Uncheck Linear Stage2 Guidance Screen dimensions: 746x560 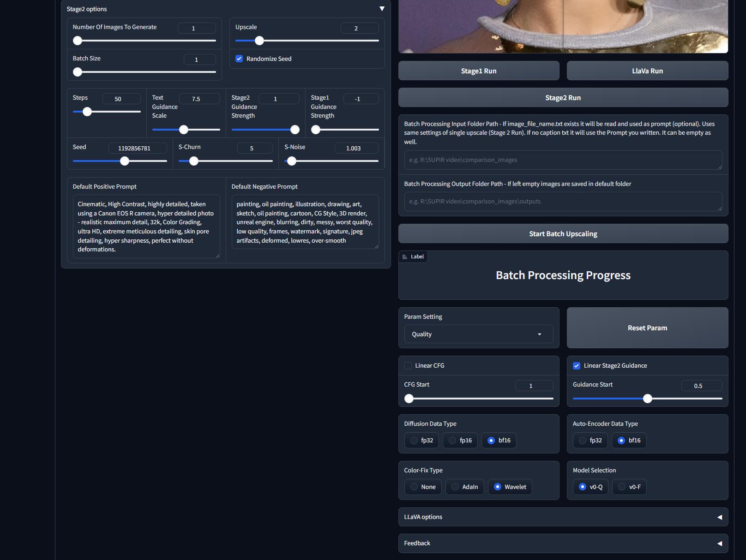tap(577, 366)
